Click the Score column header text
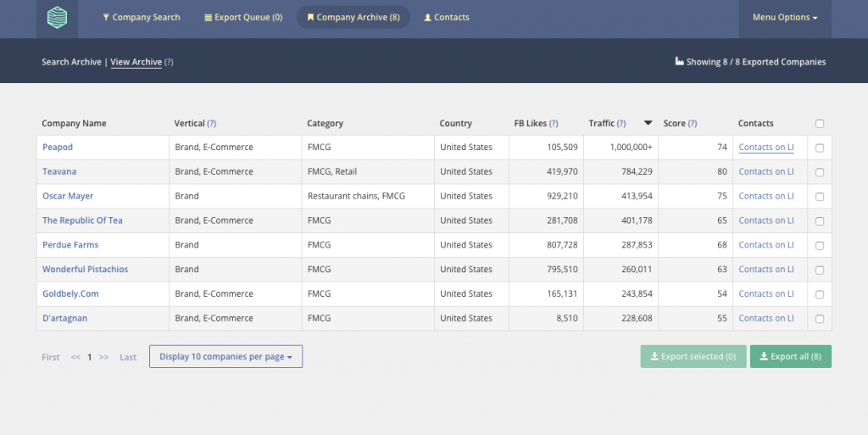 point(674,124)
